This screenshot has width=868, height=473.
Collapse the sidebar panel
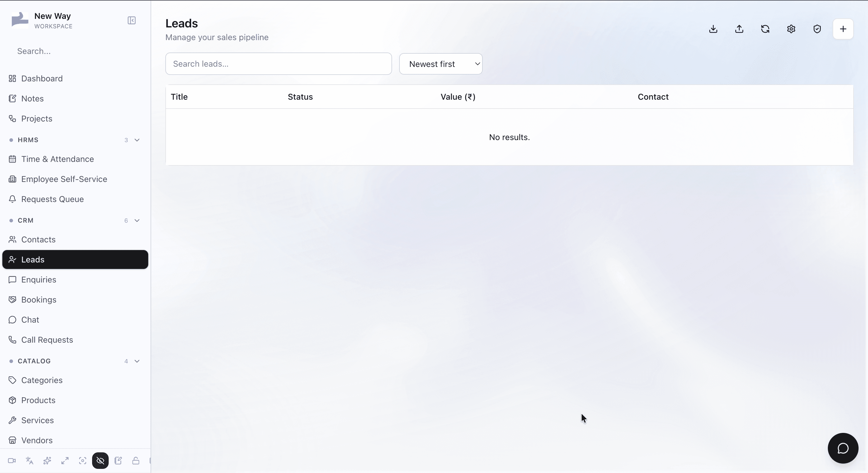tap(131, 21)
